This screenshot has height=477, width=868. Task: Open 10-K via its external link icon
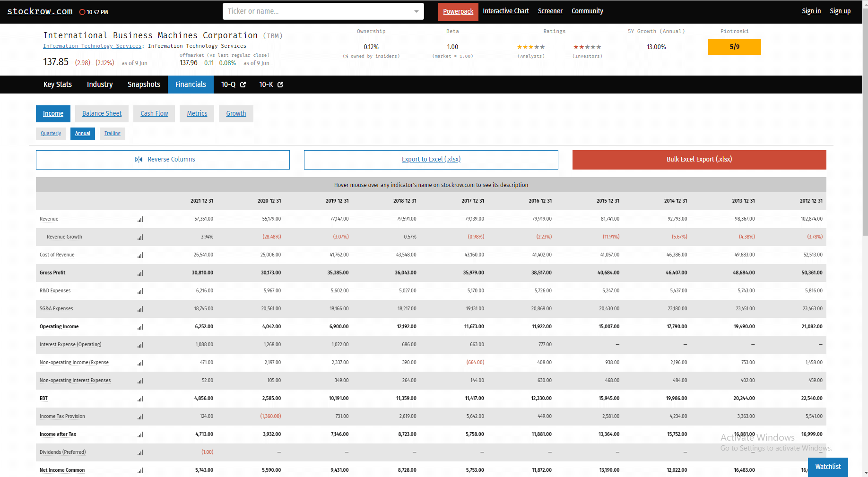tap(281, 85)
